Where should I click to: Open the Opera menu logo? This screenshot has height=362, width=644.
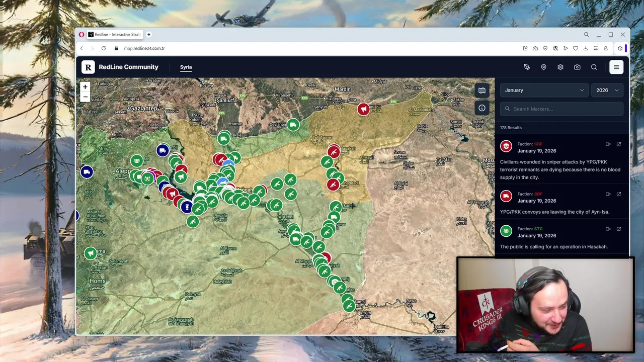tap(82, 34)
